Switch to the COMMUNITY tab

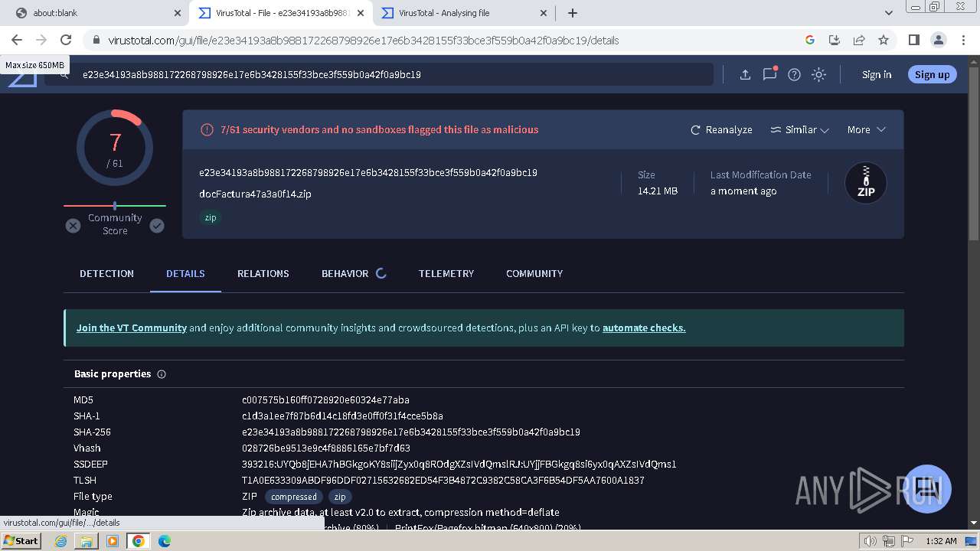point(534,273)
